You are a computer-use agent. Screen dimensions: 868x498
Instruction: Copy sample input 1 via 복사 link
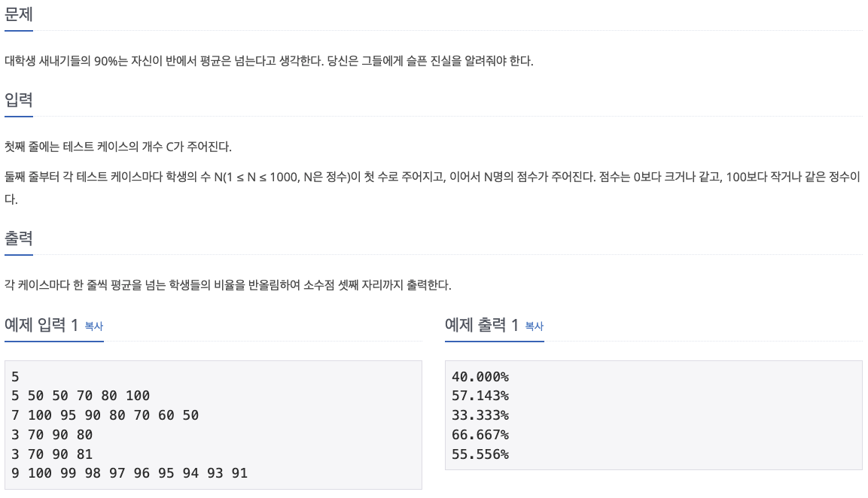tap(94, 326)
